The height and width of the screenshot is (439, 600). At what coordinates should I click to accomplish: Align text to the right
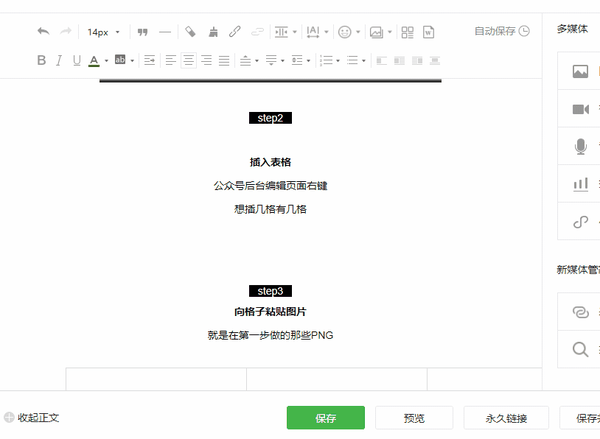(206, 60)
